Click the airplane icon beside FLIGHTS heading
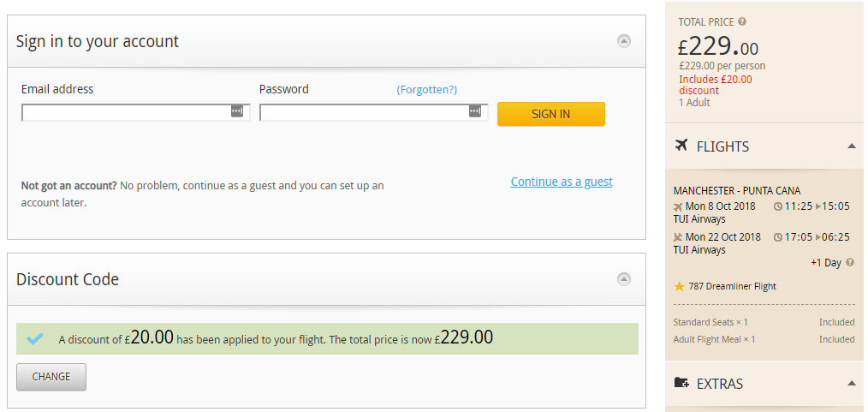Viewport: 868px width, 412px height. pyautogui.click(x=681, y=145)
